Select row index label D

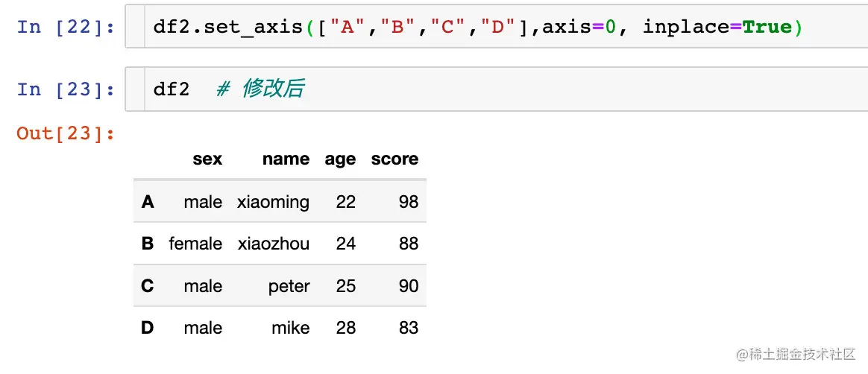(x=147, y=328)
